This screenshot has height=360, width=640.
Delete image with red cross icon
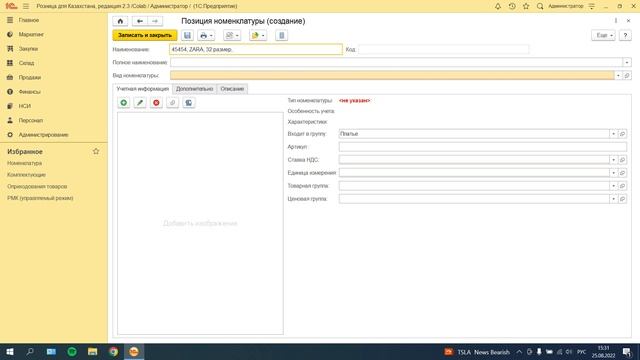click(x=156, y=103)
